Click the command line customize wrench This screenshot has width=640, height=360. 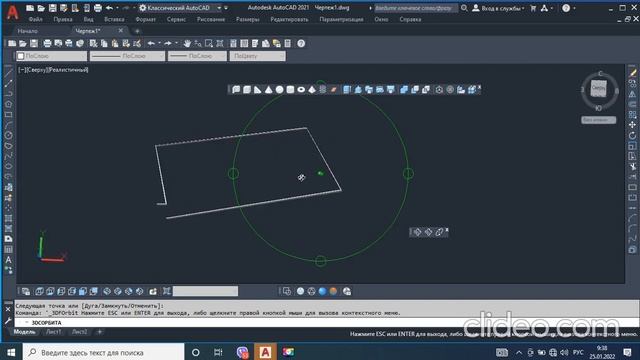coord(8,322)
